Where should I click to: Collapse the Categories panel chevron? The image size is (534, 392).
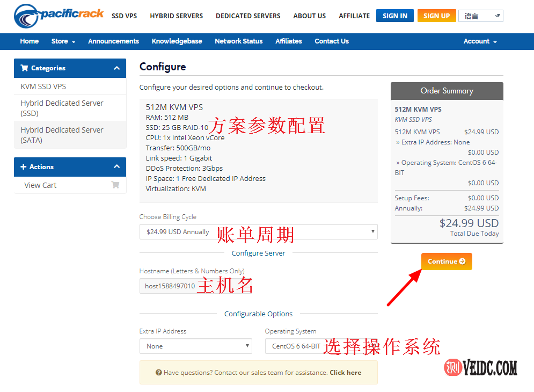(117, 68)
